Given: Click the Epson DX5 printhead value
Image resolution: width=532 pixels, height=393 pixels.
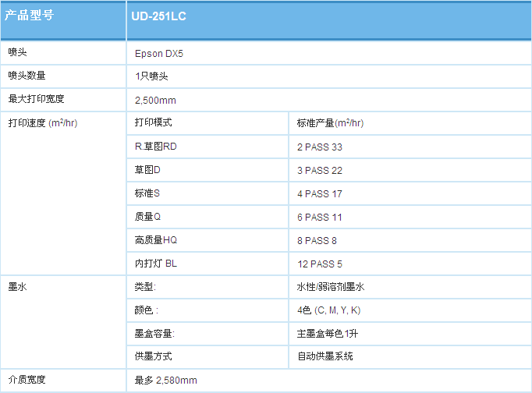Looking at the screenshot, I should 159,54.
